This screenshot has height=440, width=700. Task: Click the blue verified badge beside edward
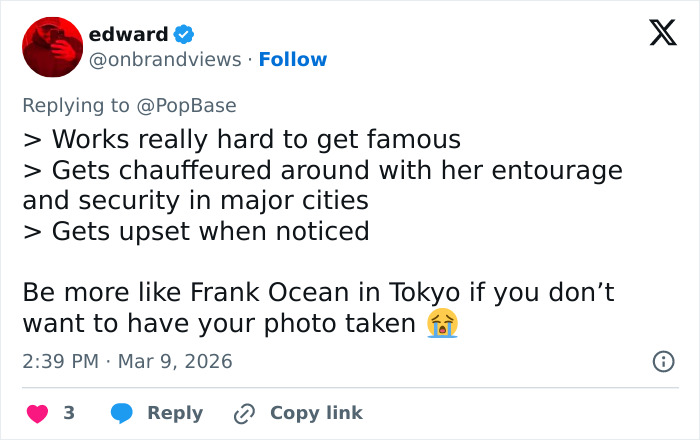(x=184, y=35)
